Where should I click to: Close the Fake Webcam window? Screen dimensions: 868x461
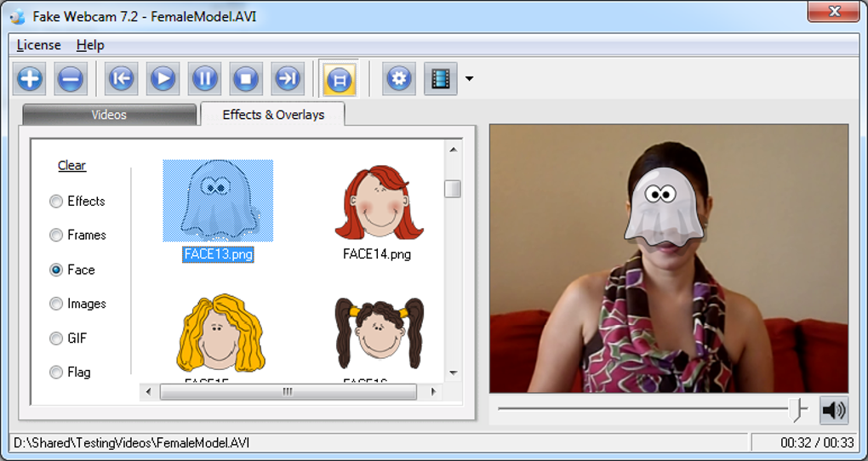pyautogui.click(x=834, y=12)
